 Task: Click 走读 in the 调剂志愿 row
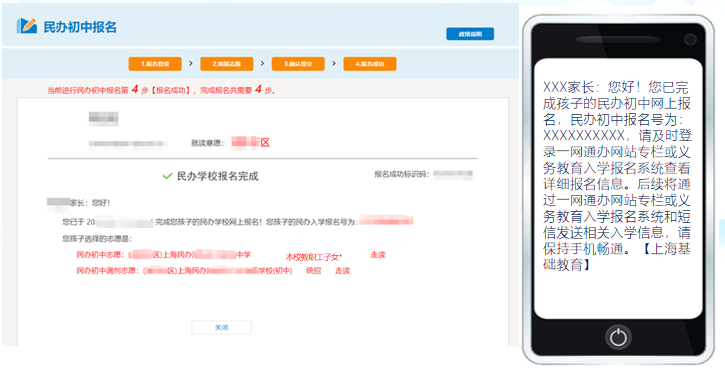(343, 271)
